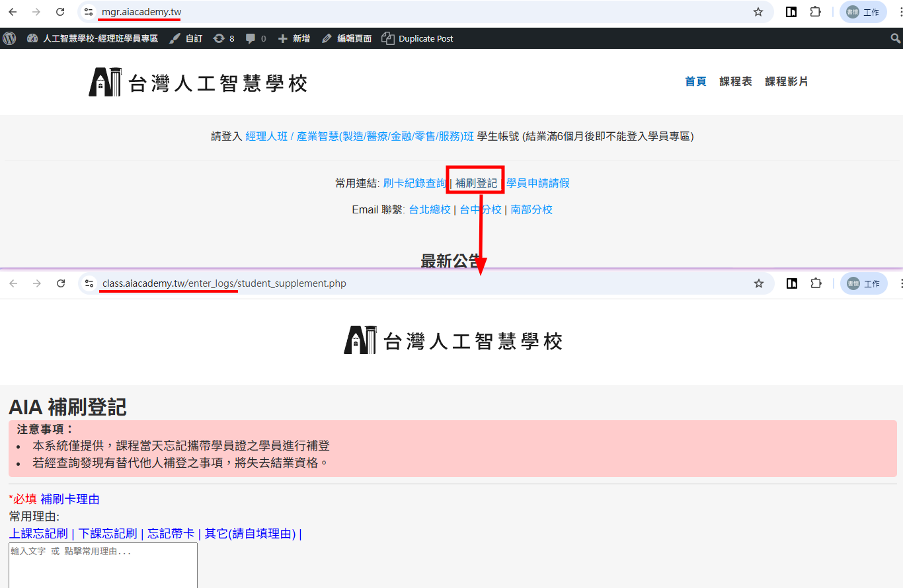
Task: Email the 台中分校 contact link
Action: click(x=481, y=209)
